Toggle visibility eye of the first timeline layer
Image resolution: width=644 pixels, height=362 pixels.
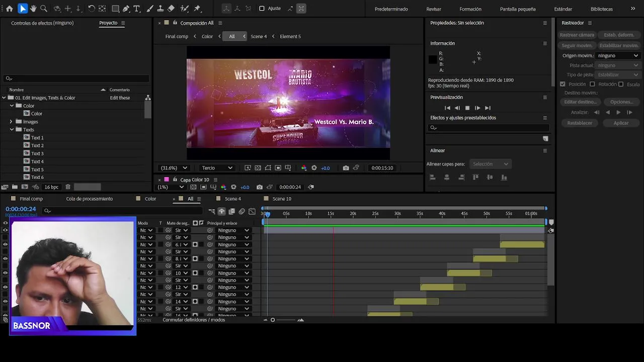6,230
